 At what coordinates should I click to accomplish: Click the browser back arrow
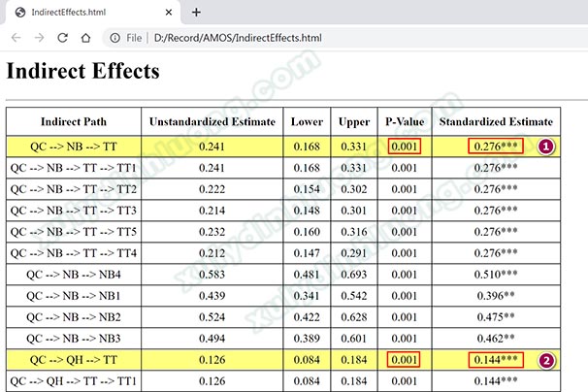pyautogui.click(x=16, y=38)
